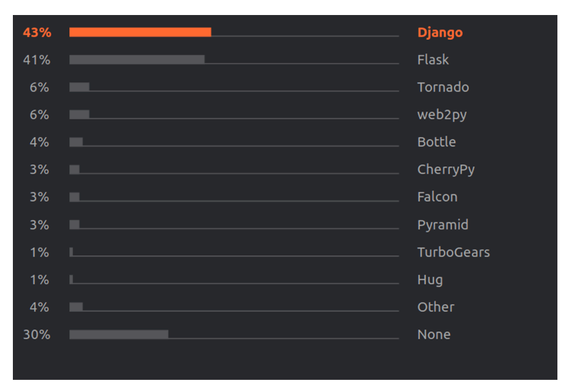Click the CherryPy label

[445, 170]
